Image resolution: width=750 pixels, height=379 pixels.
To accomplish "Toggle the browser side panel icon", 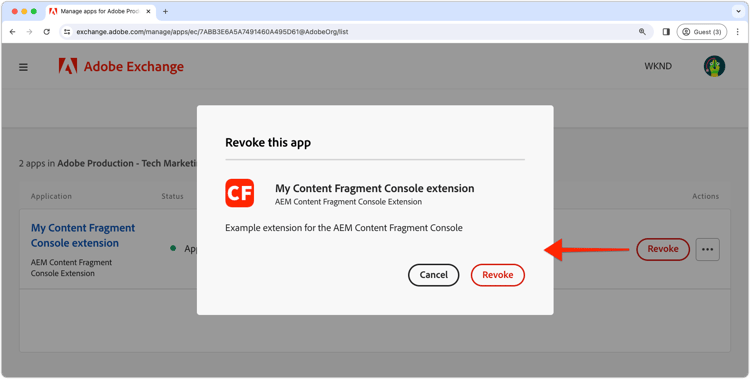I will 666,32.
